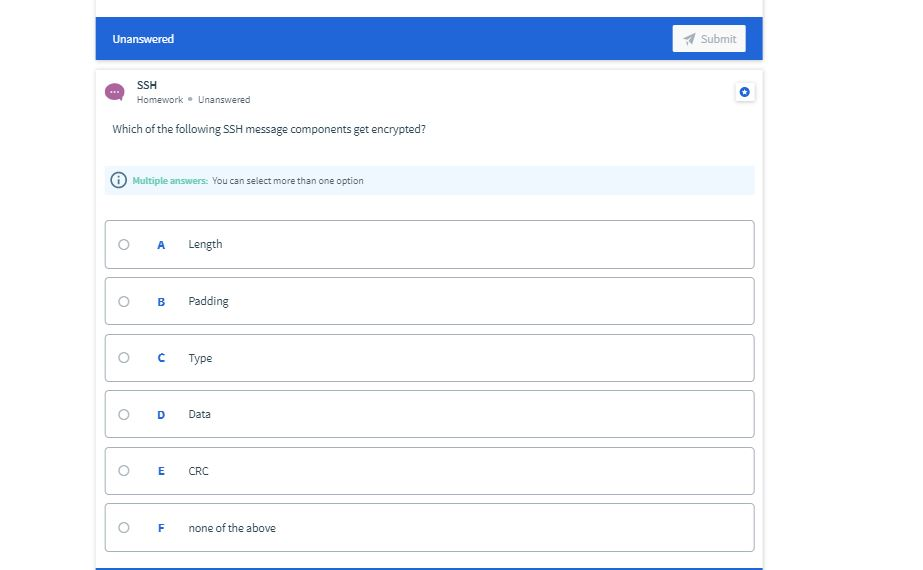Select radio button for option B
The height and width of the screenshot is (570, 923).
tap(124, 301)
